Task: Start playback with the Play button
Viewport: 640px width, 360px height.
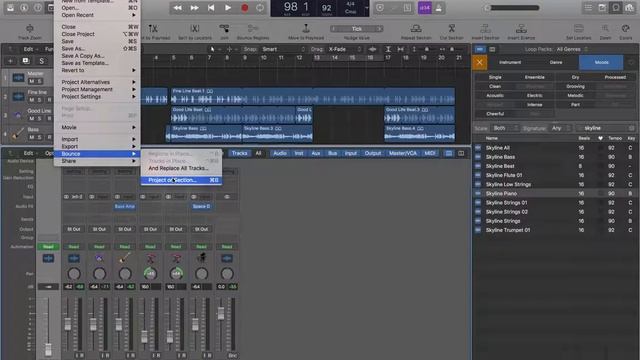Action: pos(228,8)
